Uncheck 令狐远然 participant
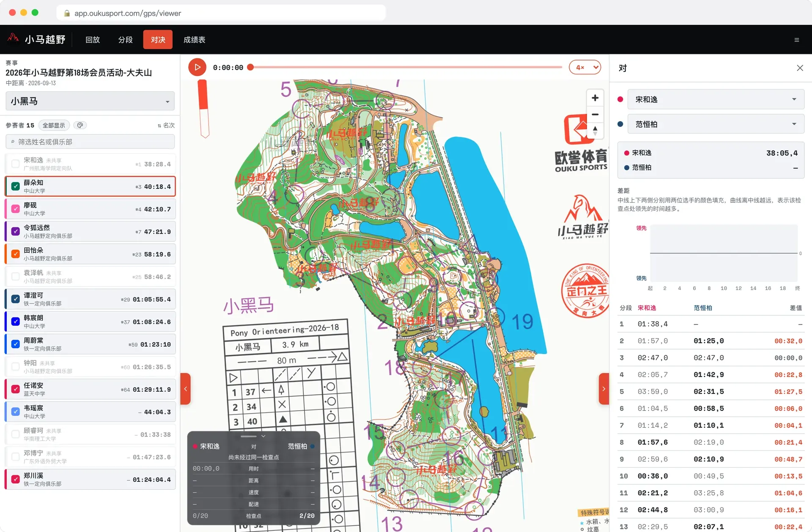Screen dimensions: 812x532 [x=16, y=232]
